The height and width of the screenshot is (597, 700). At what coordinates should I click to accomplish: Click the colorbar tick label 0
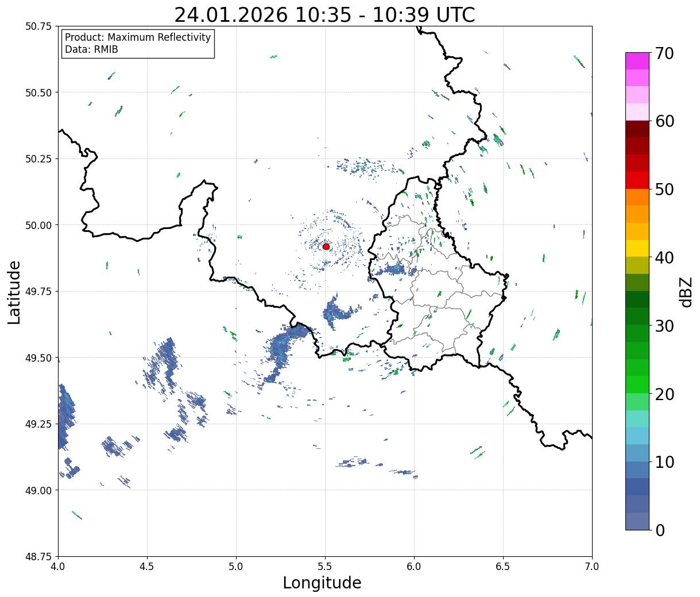pos(660,530)
